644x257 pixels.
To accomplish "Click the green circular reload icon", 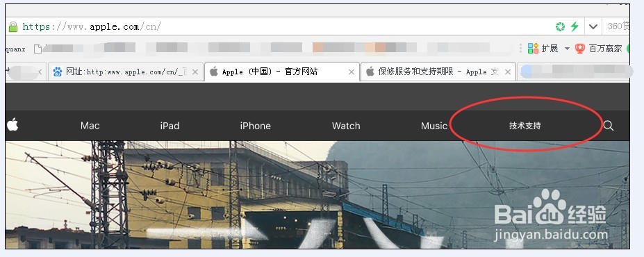I will (x=560, y=26).
